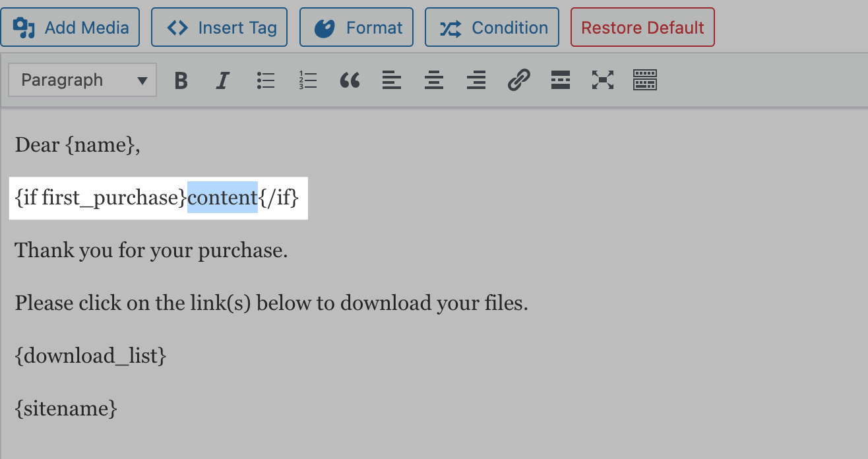
Task: Open the Condition builder
Action: pyautogui.click(x=492, y=27)
